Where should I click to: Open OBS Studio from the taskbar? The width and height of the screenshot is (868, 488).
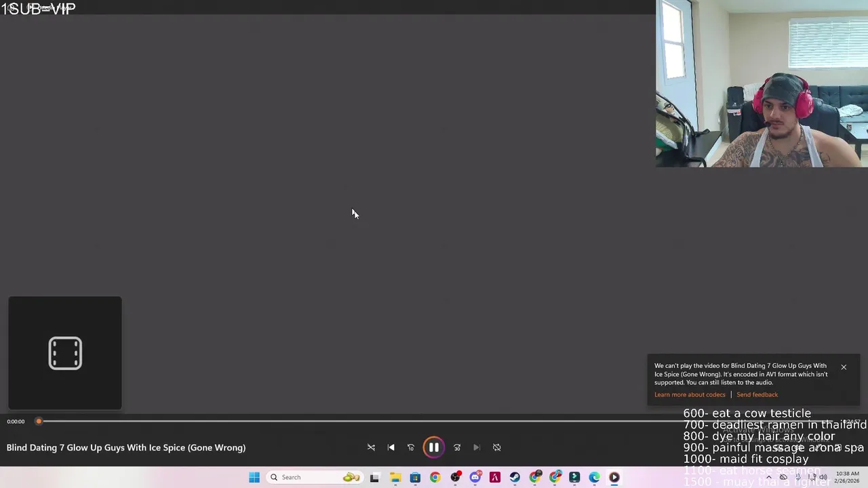tap(455, 477)
